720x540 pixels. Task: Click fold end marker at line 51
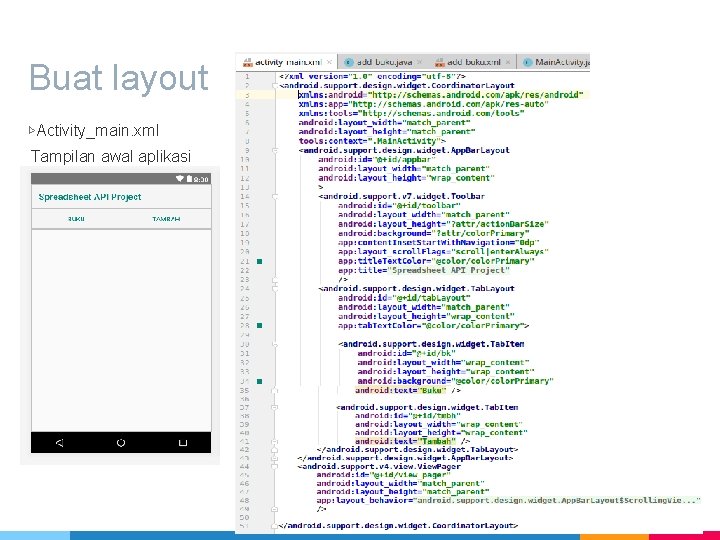pos(275,526)
